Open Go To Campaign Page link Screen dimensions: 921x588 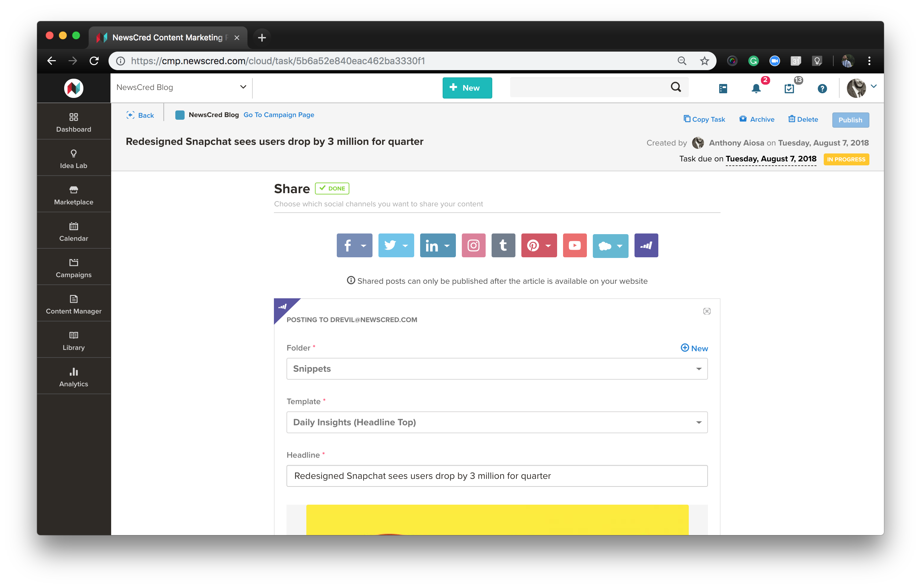coord(279,115)
